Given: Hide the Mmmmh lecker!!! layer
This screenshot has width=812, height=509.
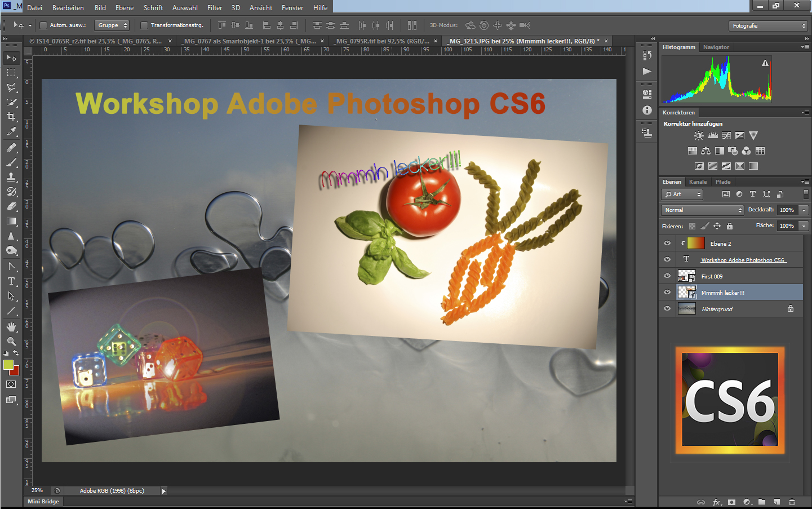Looking at the screenshot, I should 667,293.
